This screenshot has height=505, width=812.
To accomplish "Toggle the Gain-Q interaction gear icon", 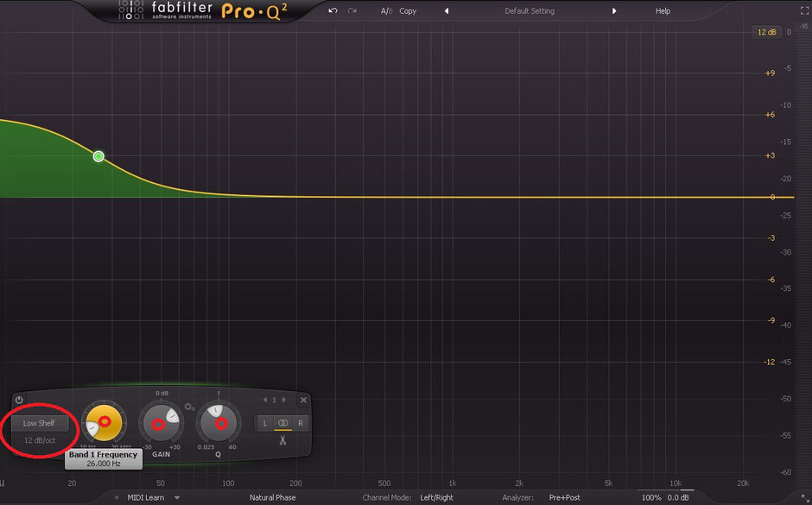I will coord(189,407).
